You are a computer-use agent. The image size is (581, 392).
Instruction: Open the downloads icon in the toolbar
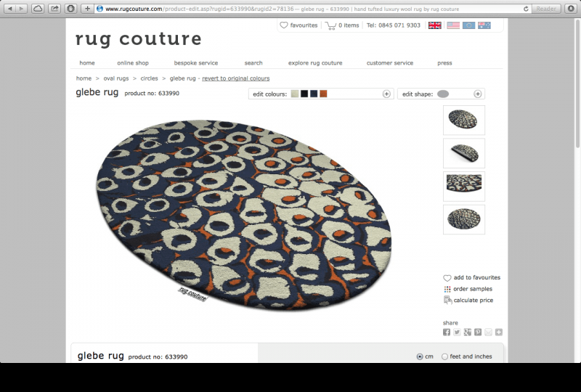[571, 9]
